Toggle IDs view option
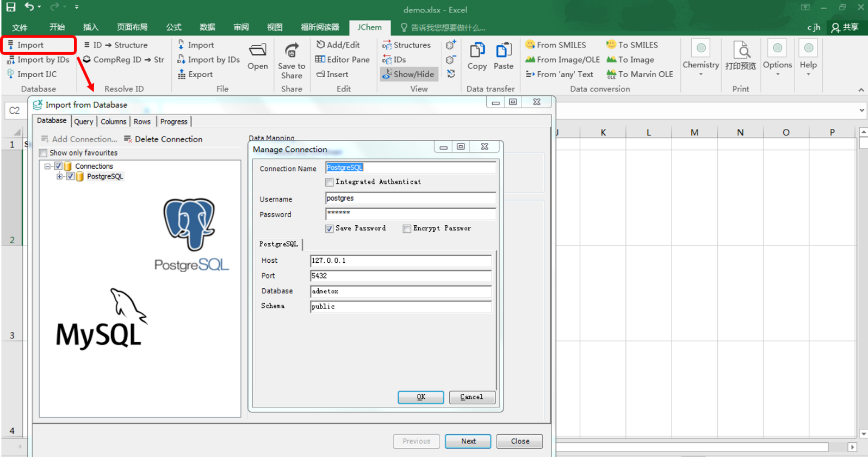The width and height of the screenshot is (868, 457). [394, 59]
